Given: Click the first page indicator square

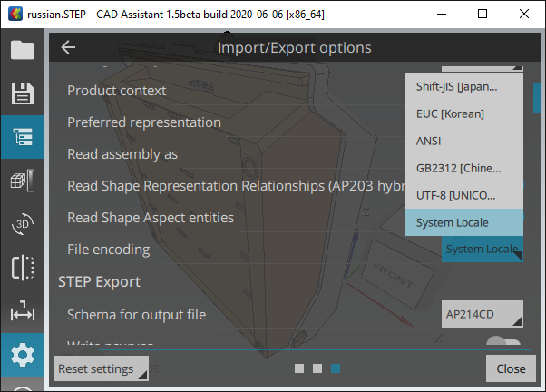Looking at the screenshot, I should click(x=299, y=368).
